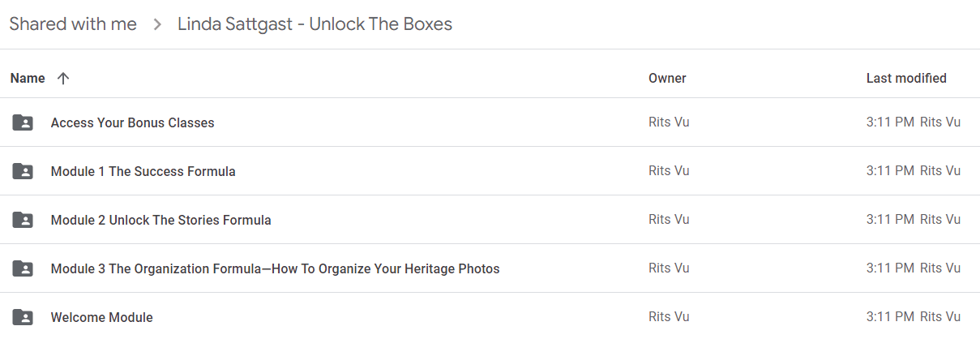Screen dimensions: 980x339
Task: Select the Module 1 shared folder icon
Action: click(23, 172)
